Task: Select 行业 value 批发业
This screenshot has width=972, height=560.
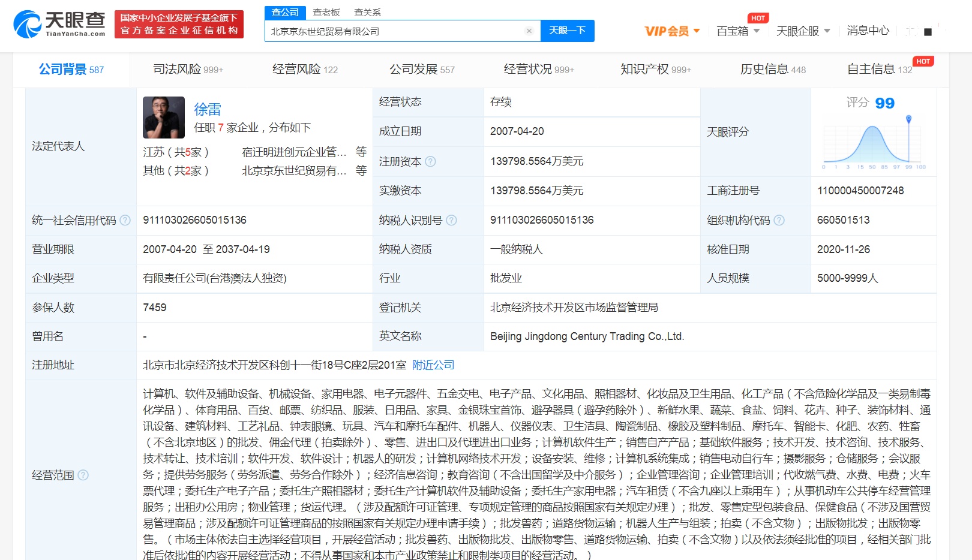Action: 506,278
